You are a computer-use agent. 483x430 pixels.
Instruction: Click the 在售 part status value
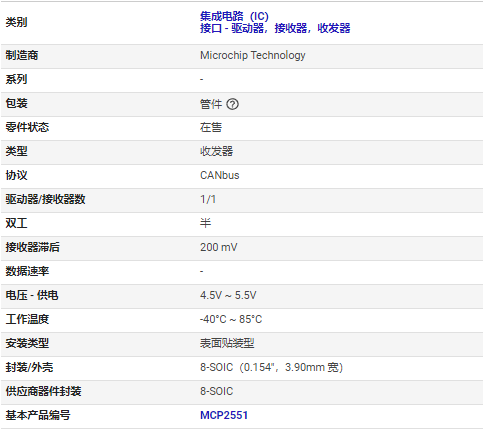211,127
